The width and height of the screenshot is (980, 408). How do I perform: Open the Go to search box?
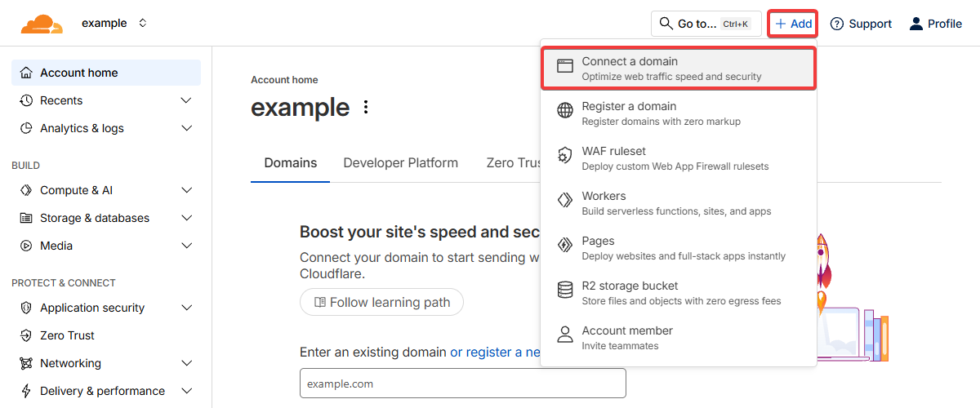coord(706,24)
